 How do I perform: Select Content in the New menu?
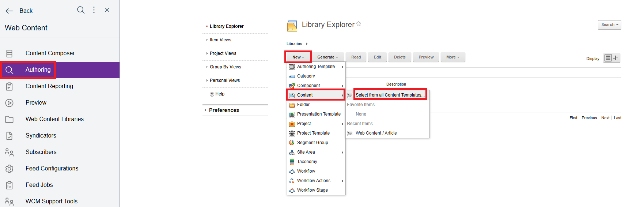316,95
